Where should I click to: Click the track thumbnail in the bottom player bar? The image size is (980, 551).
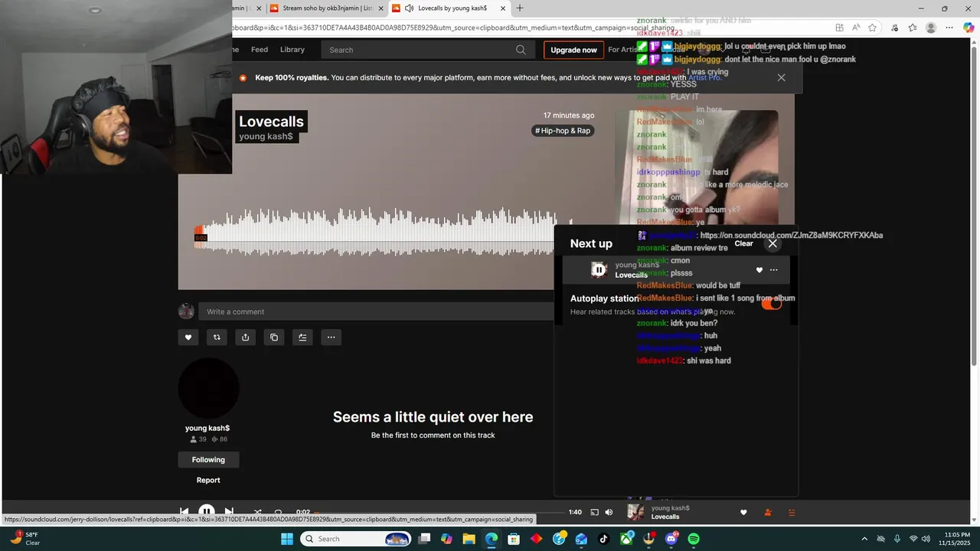point(635,513)
